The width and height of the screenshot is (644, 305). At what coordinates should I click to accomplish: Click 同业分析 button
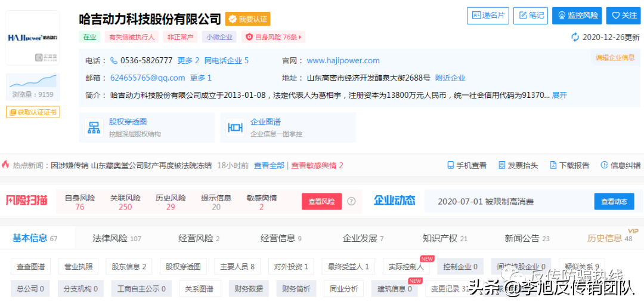(x=344, y=288)
